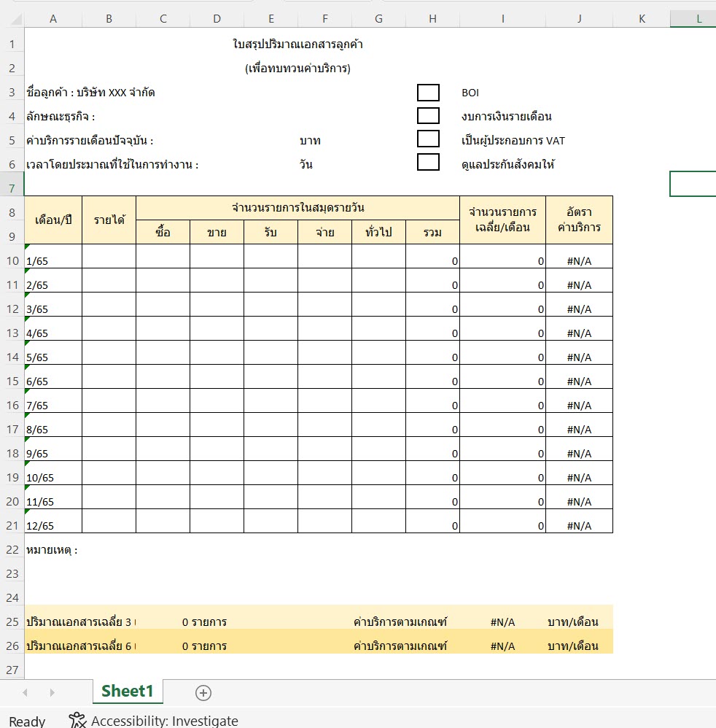
Task: Click the รวม column header cell
Action: 432,232
